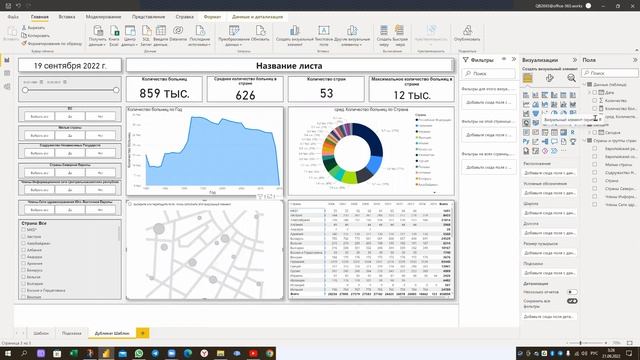Image resolution: width=640 pixels, height=360 pixels.
Task: Select the Build visual tab icon
Action: 527,78
